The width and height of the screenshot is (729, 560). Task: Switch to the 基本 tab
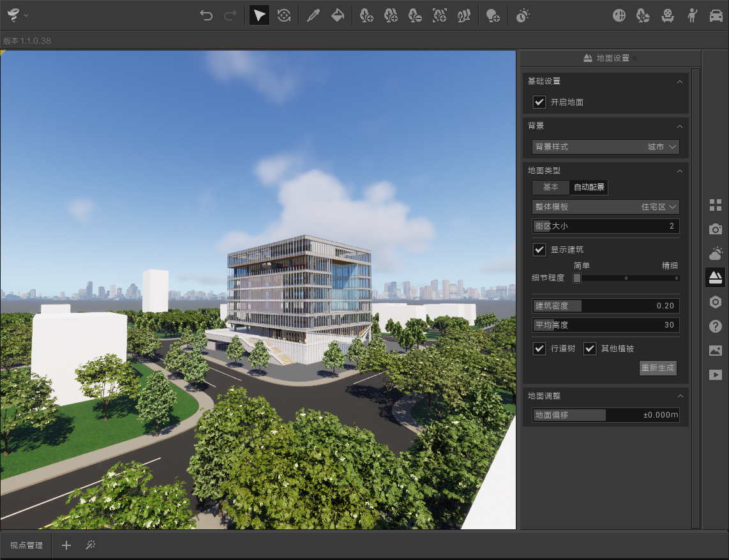click(550, 187)
